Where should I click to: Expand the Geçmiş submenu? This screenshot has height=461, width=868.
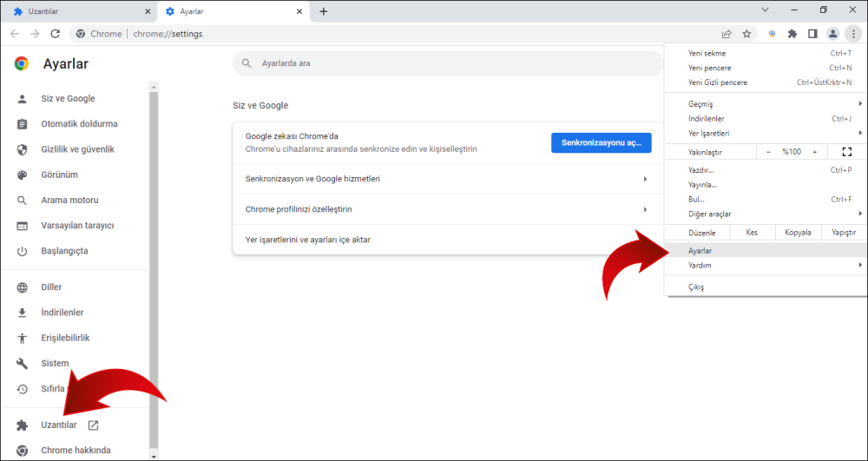coord(766,104)
